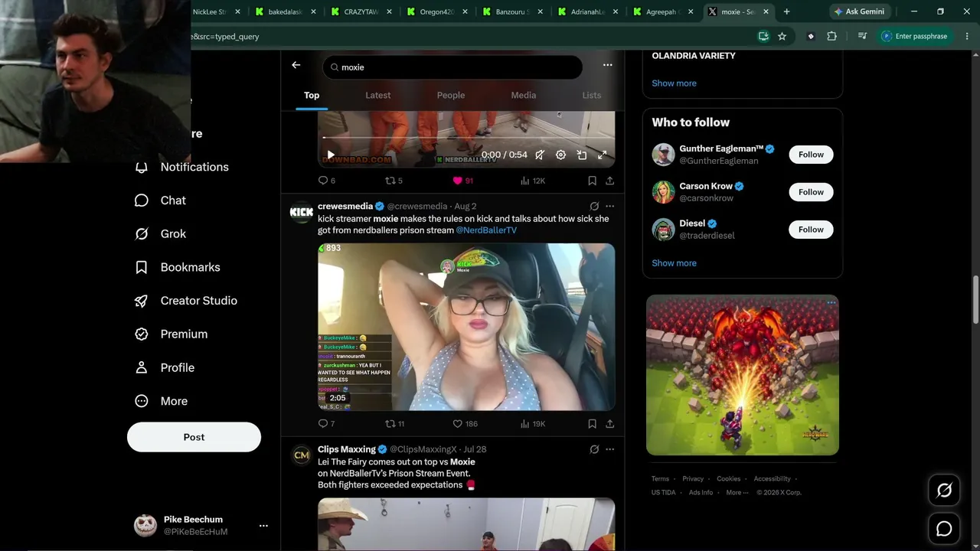Bookmark the post with 12K views
Viewport: 980px width, 551px height.
(592, 181)
